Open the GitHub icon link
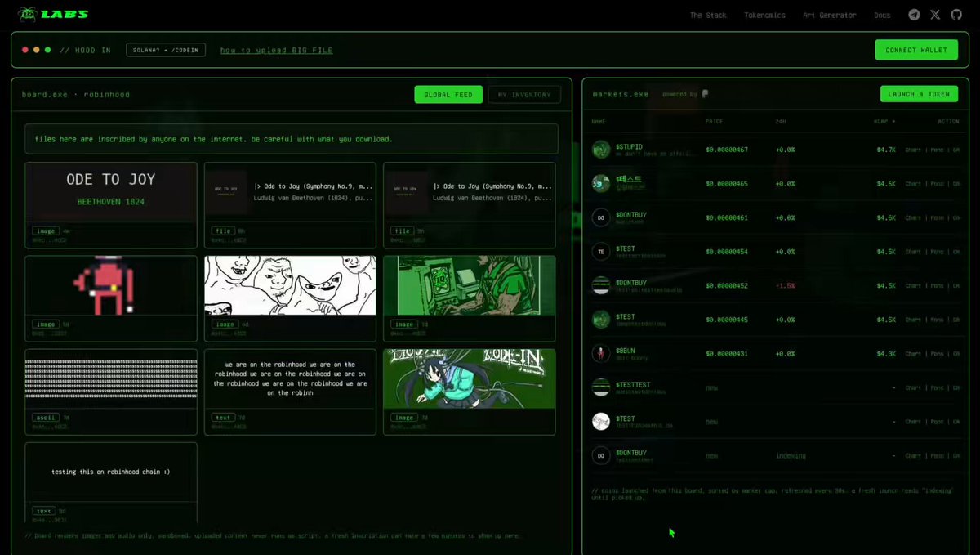Image resolution: width=980 pixels, height=555 pixels. [956, 15]
